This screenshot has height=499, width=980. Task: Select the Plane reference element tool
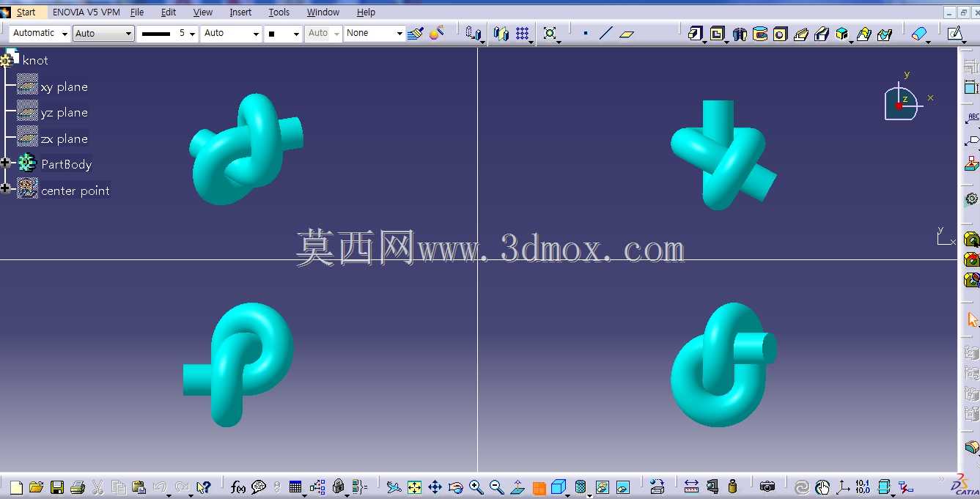(626, 34)
